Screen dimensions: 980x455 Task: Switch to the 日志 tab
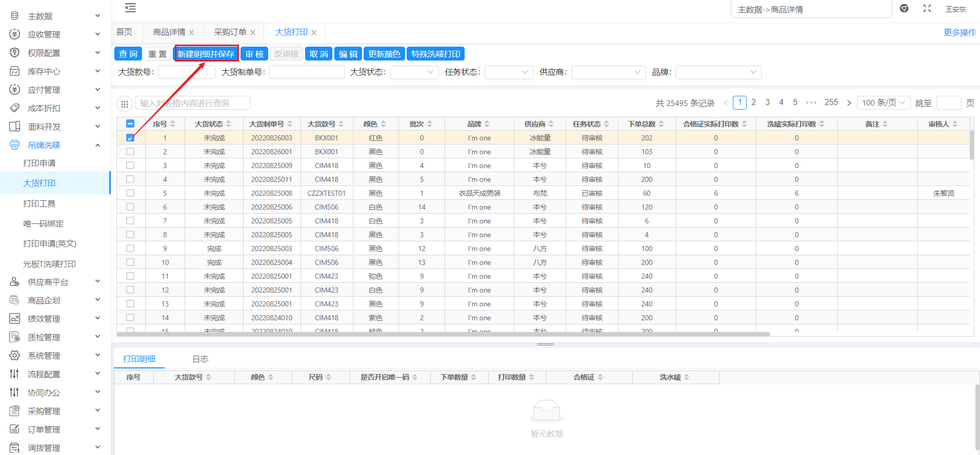[200, 359]
